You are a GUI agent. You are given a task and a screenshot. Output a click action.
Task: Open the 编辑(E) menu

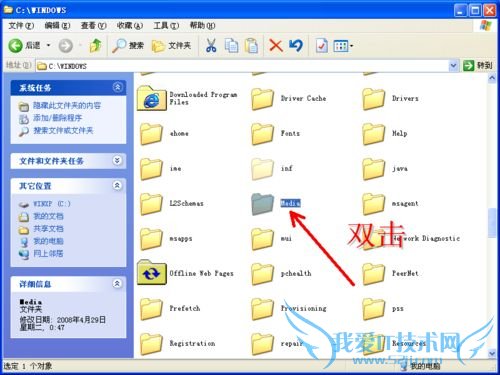(x=57, y=25)
